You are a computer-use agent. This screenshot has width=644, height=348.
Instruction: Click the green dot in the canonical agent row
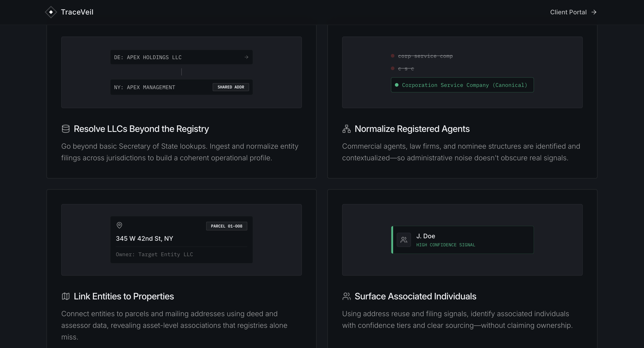396,85
